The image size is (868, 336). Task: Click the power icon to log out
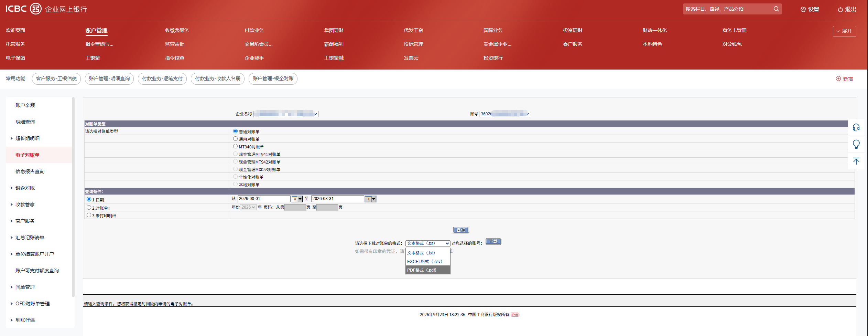[x=840, y=9]
